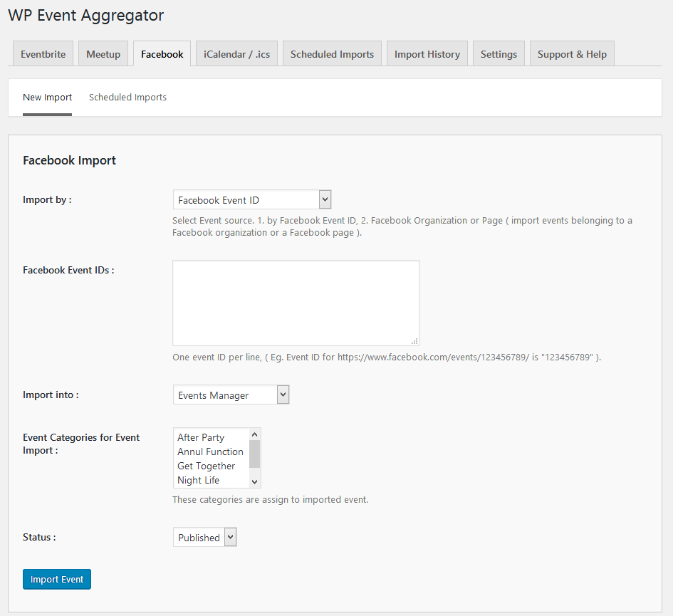The width and height of the screenshot is (673, 616).
Task: Select the Facebook tab
Action: 162,54
